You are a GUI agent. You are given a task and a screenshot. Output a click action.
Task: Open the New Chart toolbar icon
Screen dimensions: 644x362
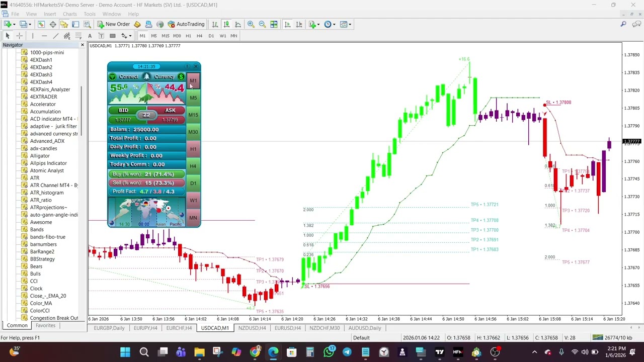click(8, 24)
